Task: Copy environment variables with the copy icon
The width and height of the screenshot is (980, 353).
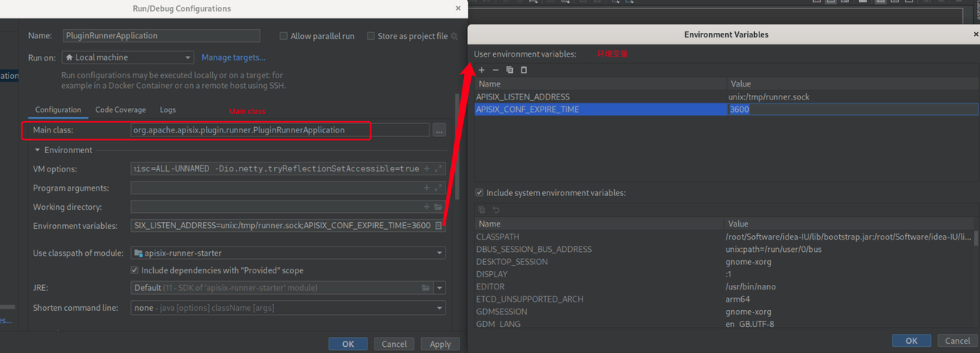Action: point(510,70)
